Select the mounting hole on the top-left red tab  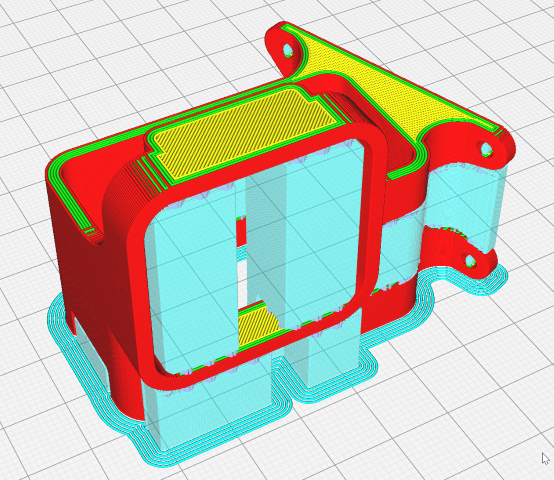[x=288, y=49]
